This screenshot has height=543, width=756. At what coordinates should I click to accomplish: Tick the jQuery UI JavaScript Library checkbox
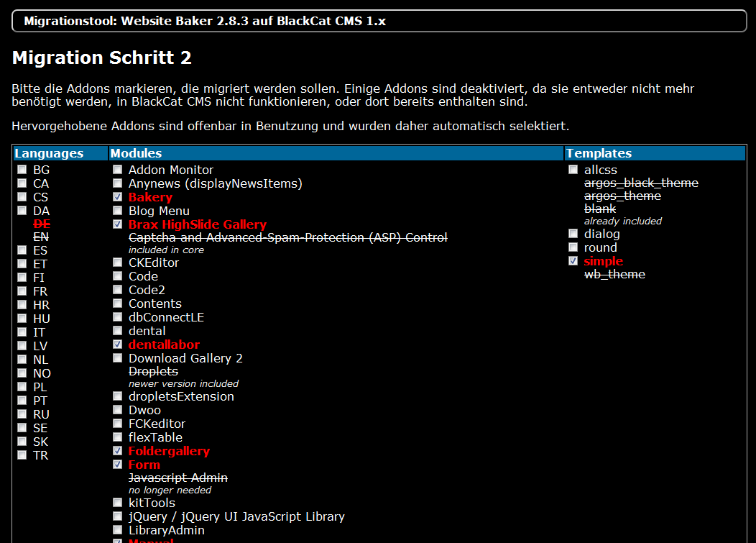(118, 516)
